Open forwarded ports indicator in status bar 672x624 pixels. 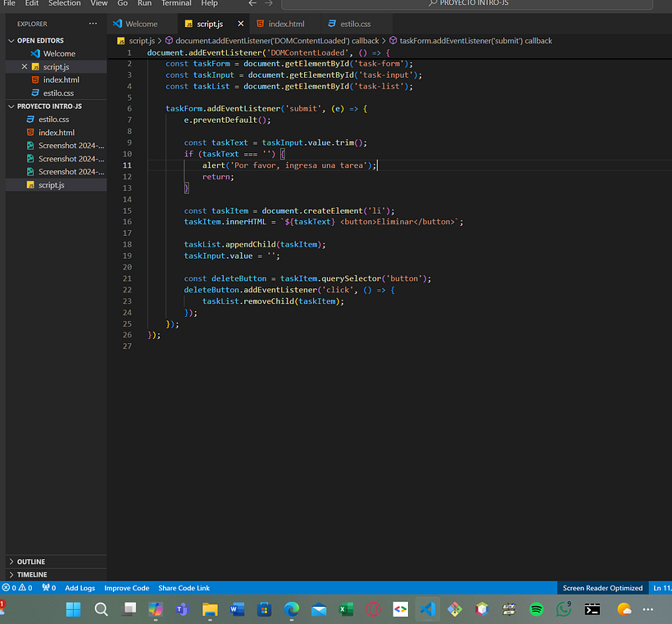[x=49, y=588]
